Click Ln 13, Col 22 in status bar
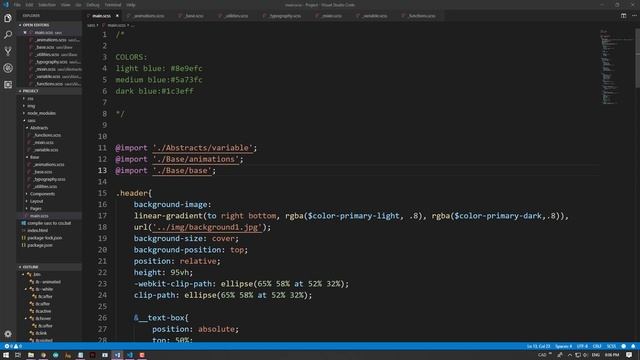 (538, 346)
